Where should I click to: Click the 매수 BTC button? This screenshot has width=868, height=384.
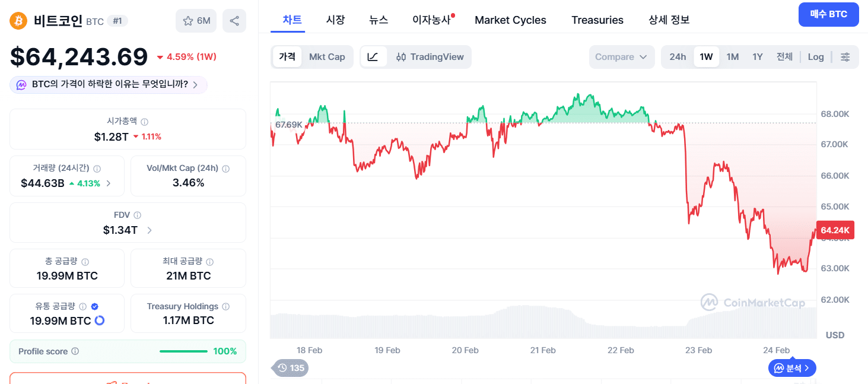click(828, 14)
